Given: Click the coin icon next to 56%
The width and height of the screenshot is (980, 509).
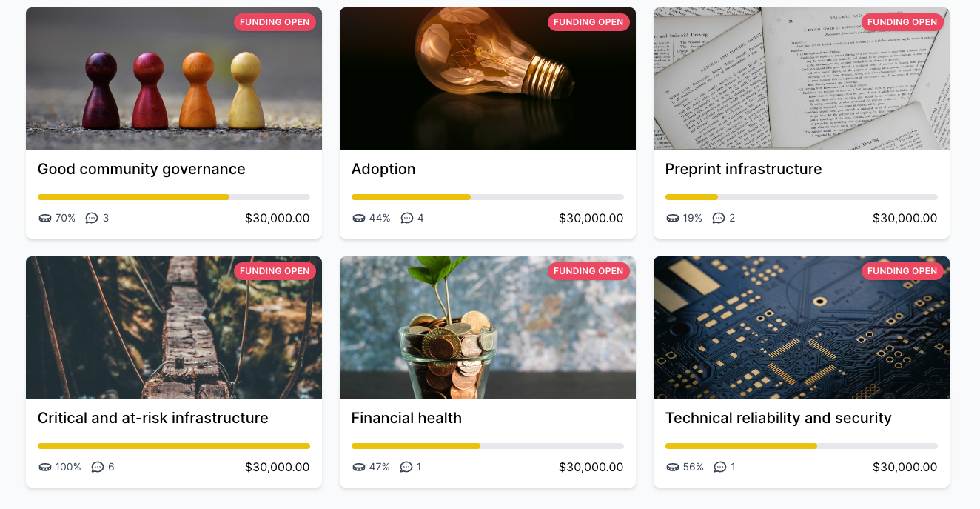Looking at the screenshot, I should point(673,467).
